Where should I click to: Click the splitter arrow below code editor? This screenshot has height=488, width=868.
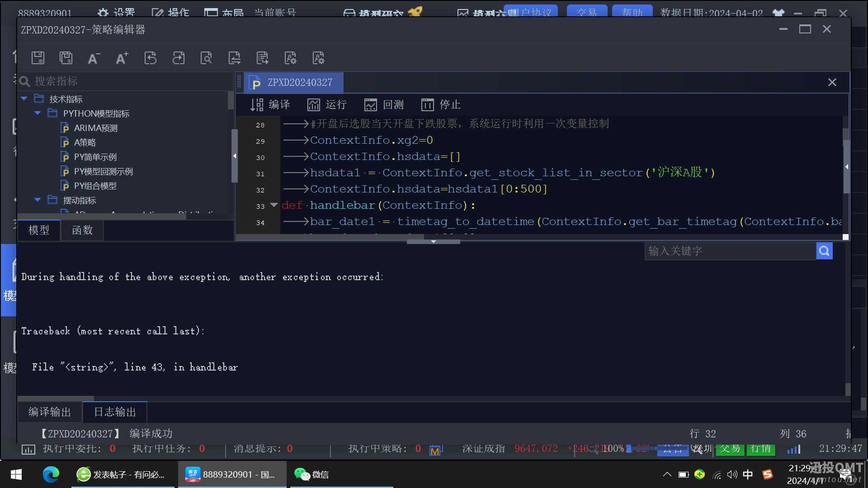click(x=433, y=242)
